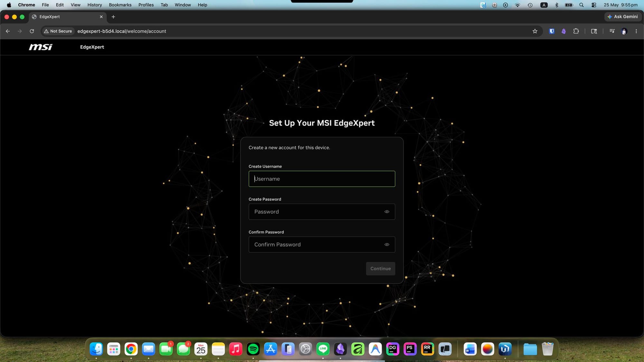Open App Store from the Dock
Viewport: 644px width, 362px height.
click(270, 349)
